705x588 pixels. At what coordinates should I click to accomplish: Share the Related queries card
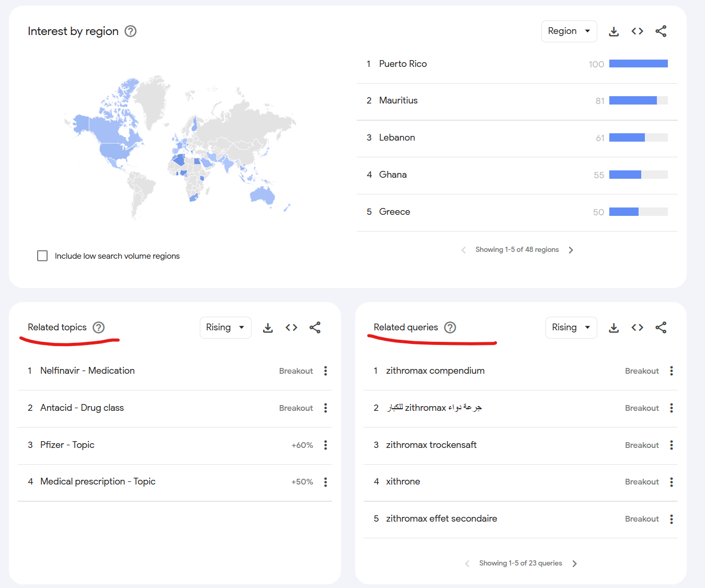661,328
